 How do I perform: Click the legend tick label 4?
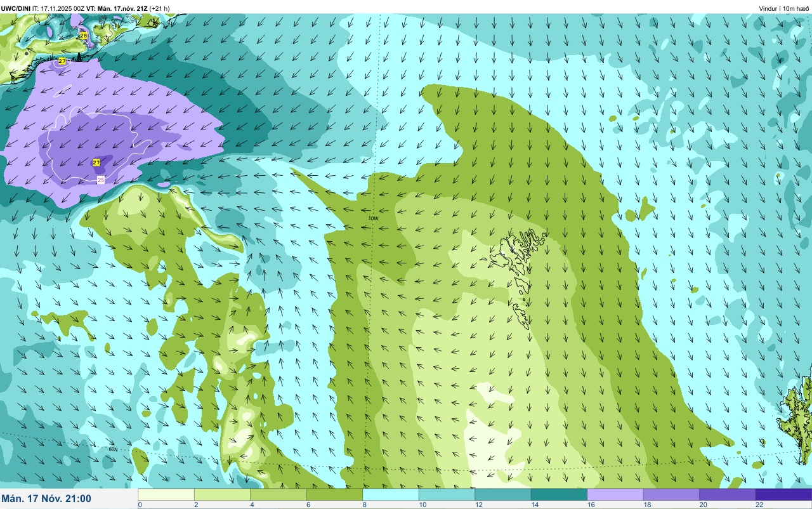click(x=252, y=505)
